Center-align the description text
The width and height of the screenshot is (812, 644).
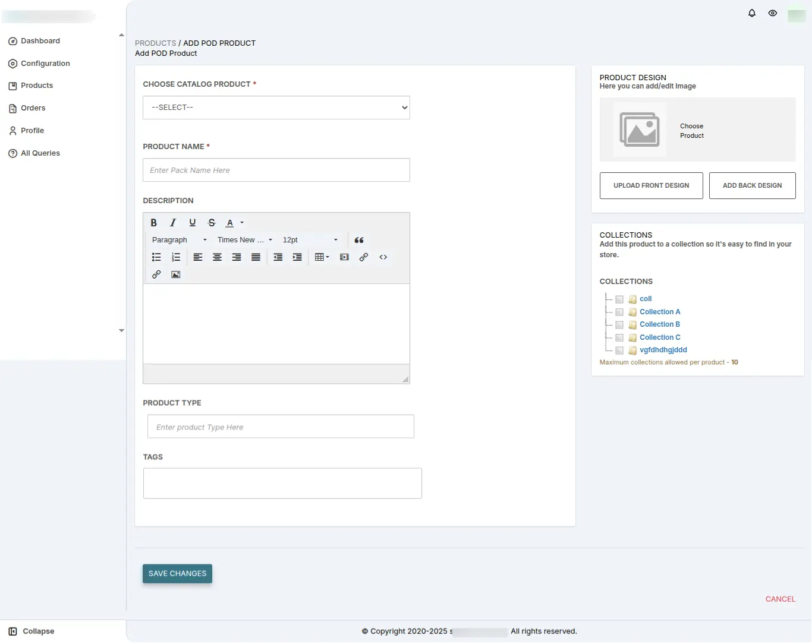[217, 257]
